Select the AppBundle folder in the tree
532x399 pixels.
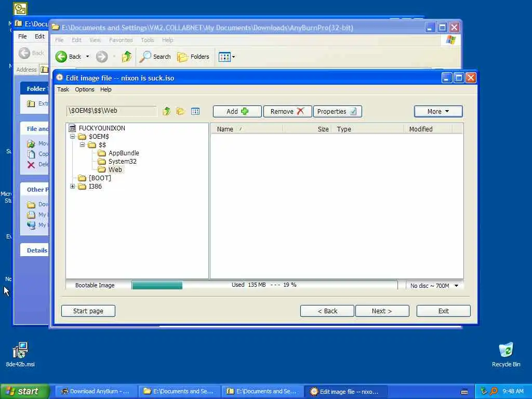pos(124,153)
